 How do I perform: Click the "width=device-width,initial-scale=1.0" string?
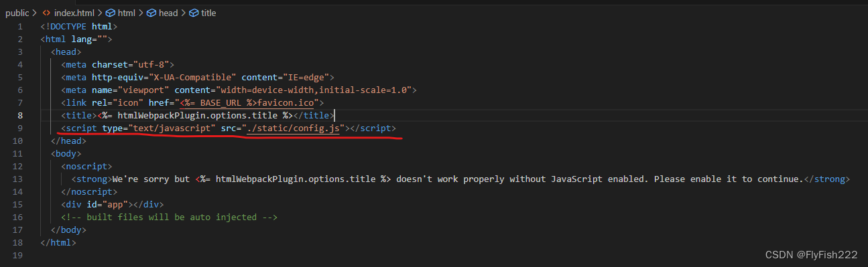coord(314,90)
